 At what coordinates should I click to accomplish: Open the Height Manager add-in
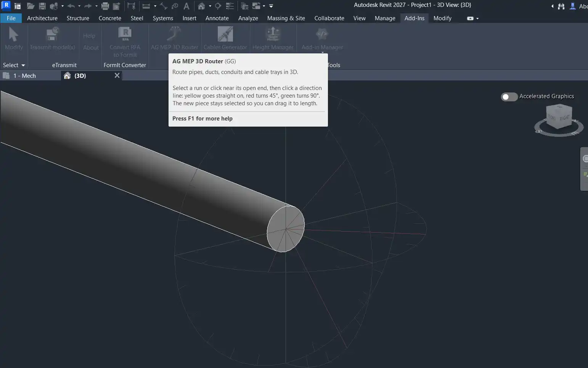273,39
